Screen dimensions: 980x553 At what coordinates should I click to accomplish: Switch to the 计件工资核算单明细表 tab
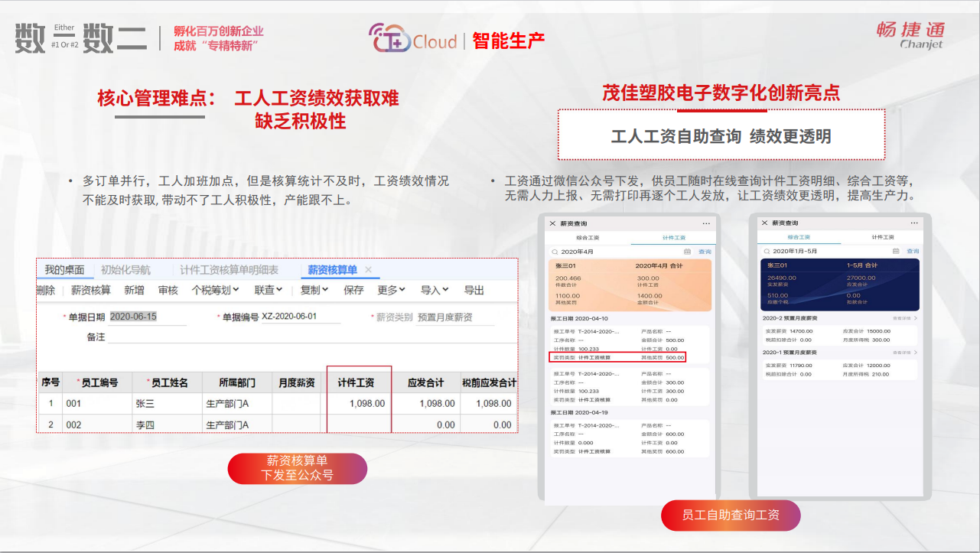pyautogui.click(x=230, y=270)
